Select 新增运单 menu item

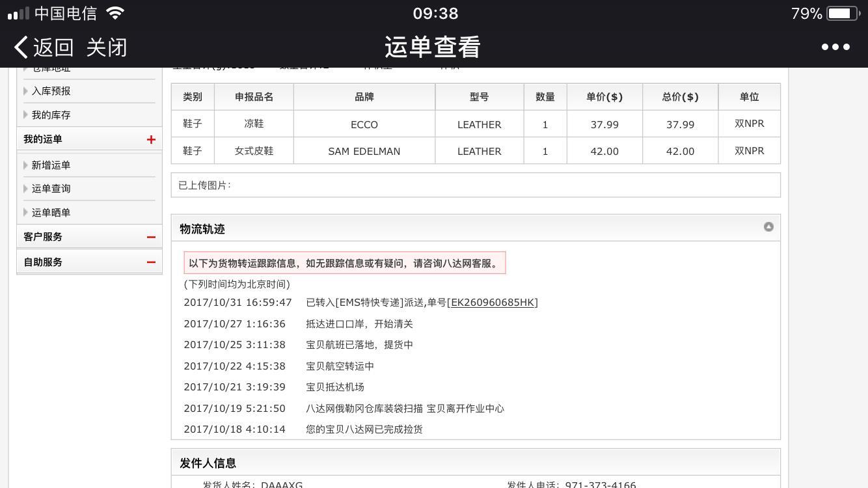tap(51, 165)
